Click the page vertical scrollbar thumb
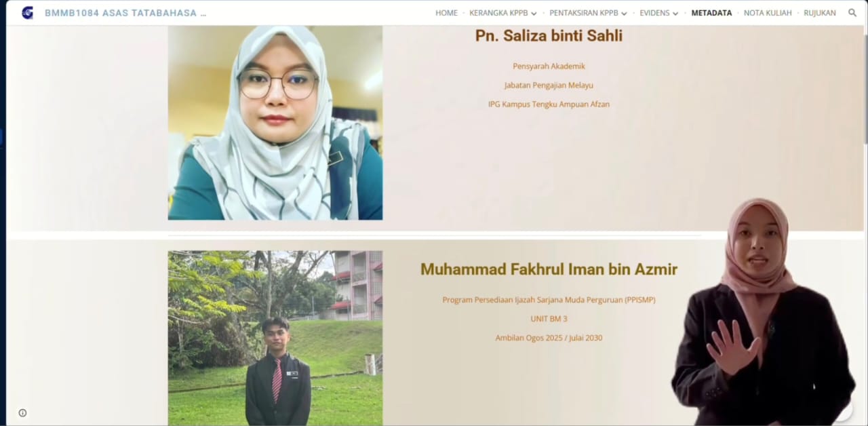The width and height of the screenshot is (868, 426). (x=865, y=87)
